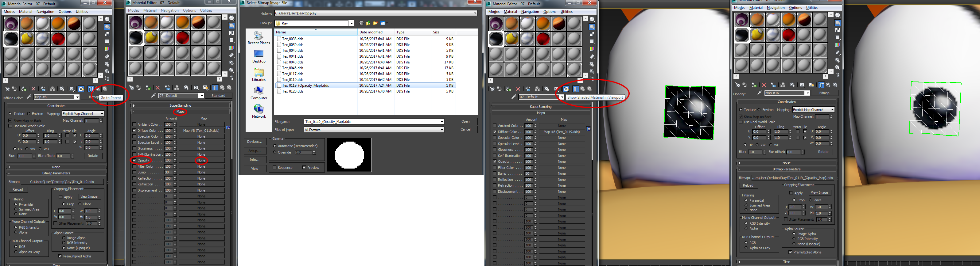Open Options menu in Map #16 editor
Screen dimensions: 980x266
pos(795,8)
